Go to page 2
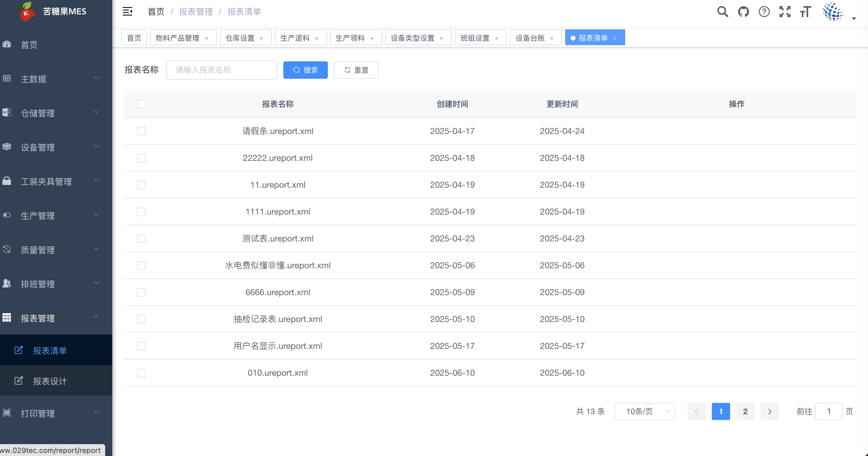 click(x=745, y=411)
